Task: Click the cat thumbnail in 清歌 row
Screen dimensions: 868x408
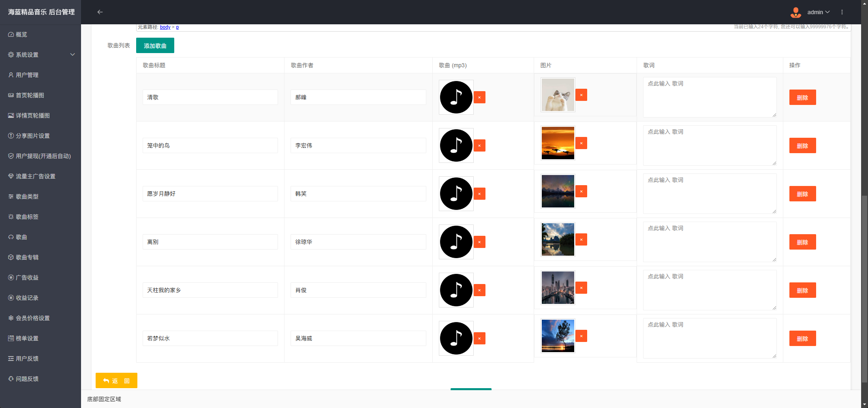Action: click(x=558, y=95)
